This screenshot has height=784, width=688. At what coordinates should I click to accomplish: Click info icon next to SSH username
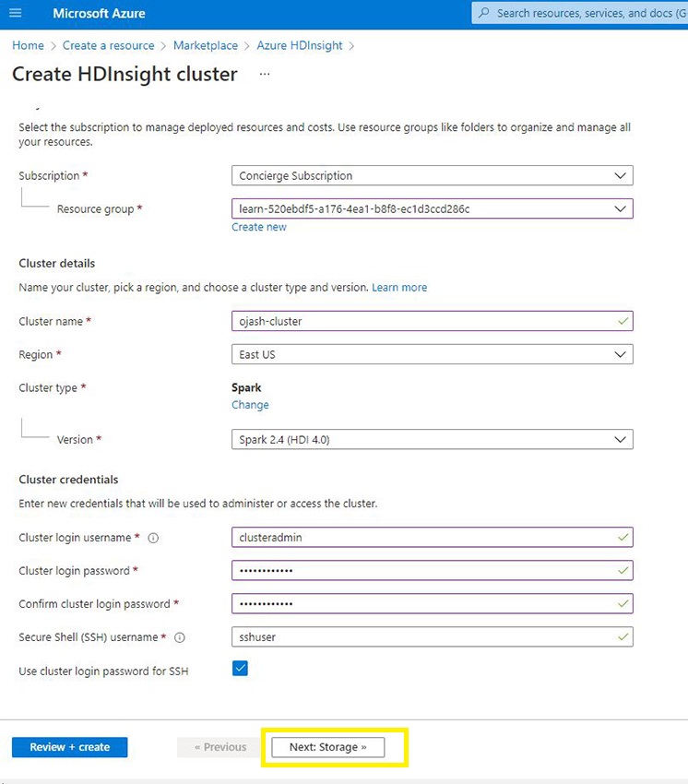click(180, 637)
